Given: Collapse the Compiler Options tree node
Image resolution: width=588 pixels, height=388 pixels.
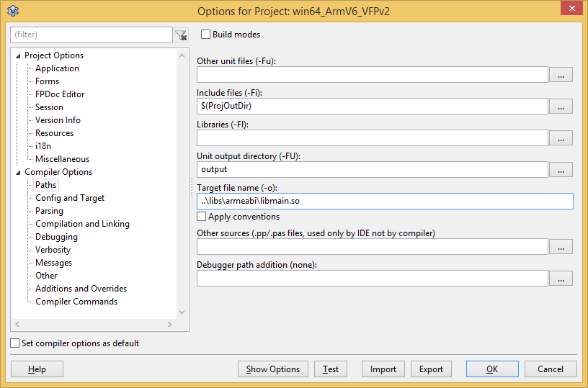Looking at the screenshot, I should coord(18,172).
